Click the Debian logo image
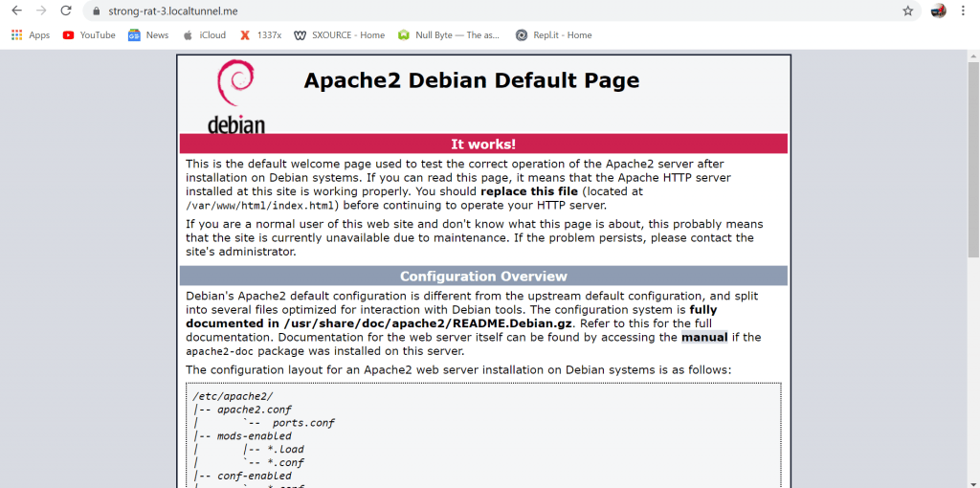The image size is (980, 488). pyautogui.click(x=235, y=96)
